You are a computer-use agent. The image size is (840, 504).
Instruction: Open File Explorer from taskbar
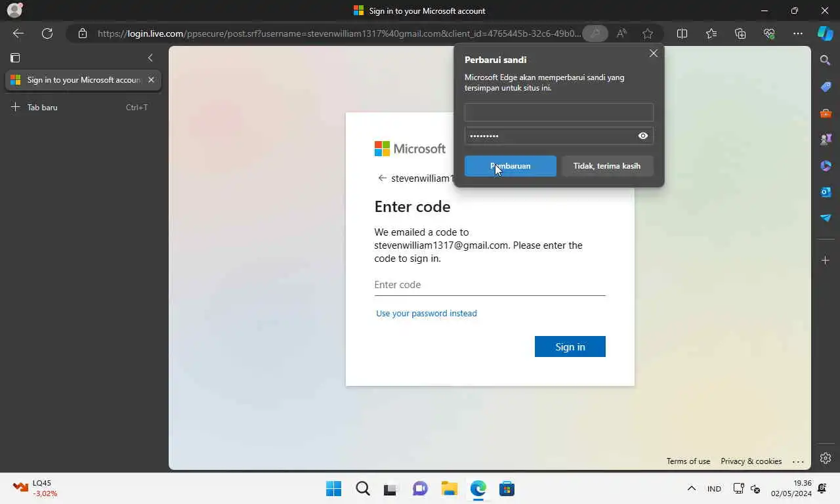(450, 488)
